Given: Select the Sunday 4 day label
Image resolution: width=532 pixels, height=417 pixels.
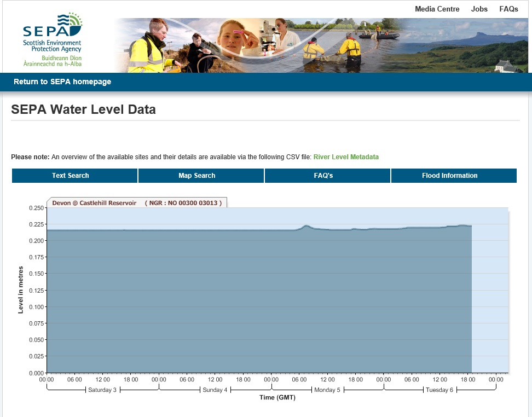Looking at the screenshot, I should [x=215, y=390].
